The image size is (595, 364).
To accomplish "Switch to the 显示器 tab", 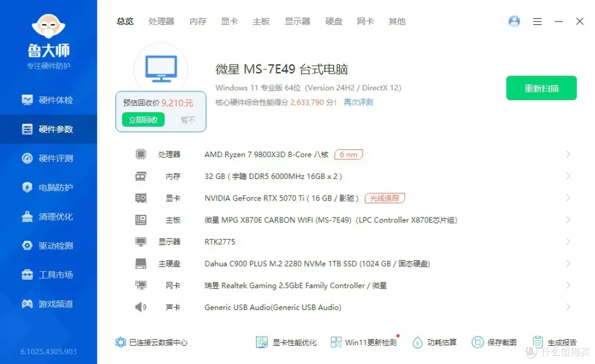I will 297,21.
